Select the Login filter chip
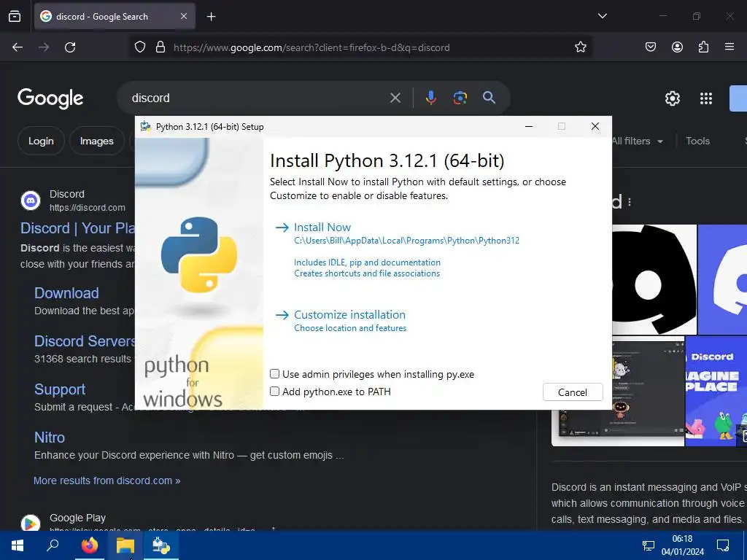This screenshot has width=747, height=560. pyautogui.click(x=41, y=141)
